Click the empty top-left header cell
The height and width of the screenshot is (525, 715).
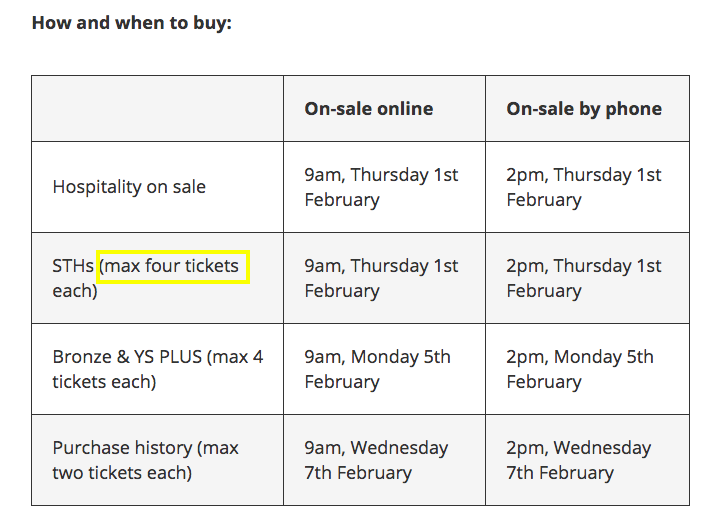coord(157,109)
